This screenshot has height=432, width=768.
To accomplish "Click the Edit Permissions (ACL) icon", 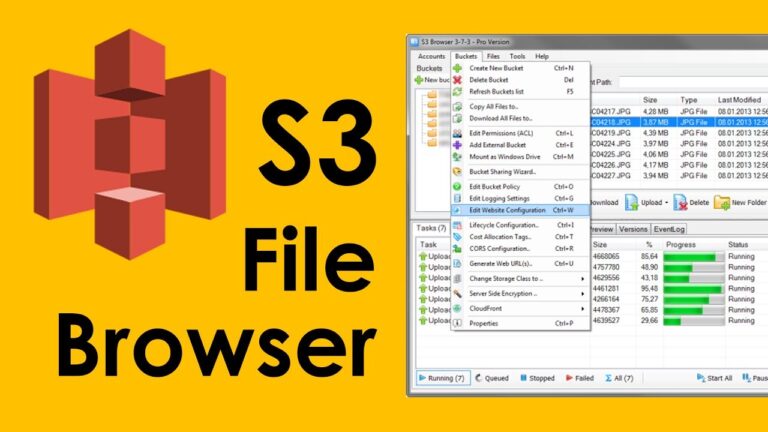I will coord(457,133).
